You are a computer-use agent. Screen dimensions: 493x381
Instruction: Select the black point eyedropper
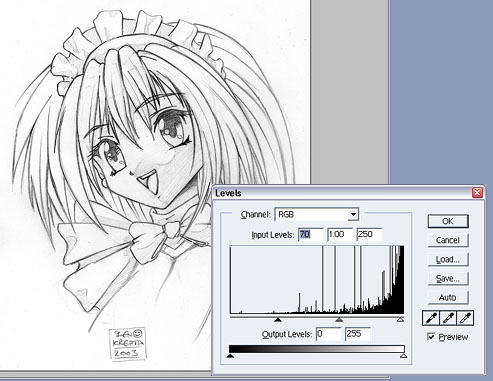pos(431,318)
